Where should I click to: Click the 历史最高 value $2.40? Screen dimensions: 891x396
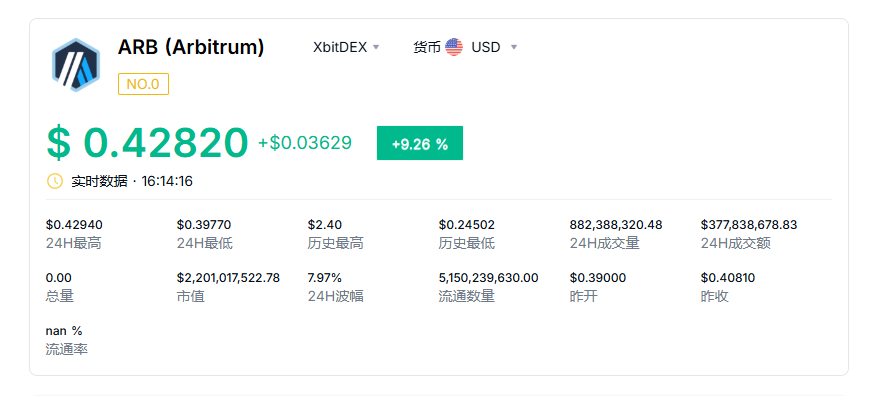coord(325,225)
